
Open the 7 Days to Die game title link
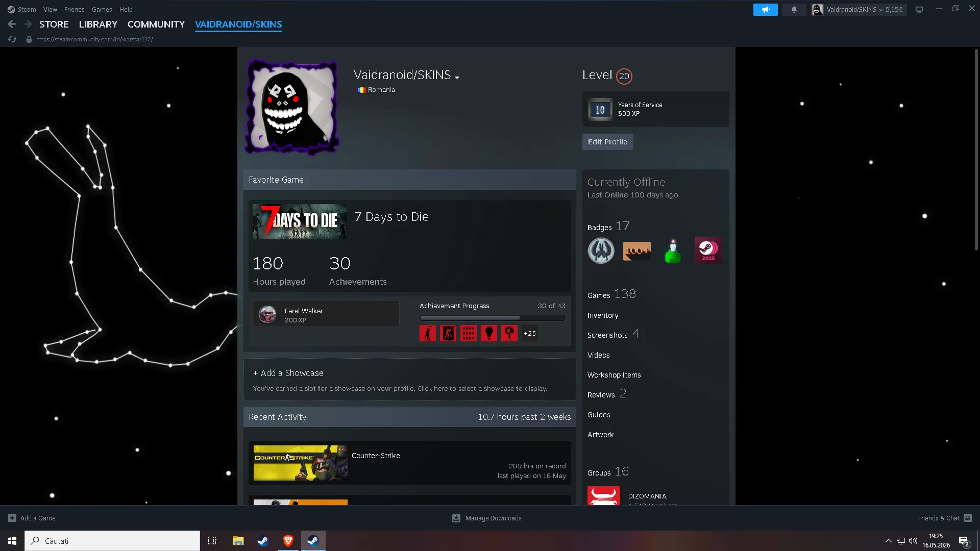[391, 217]
